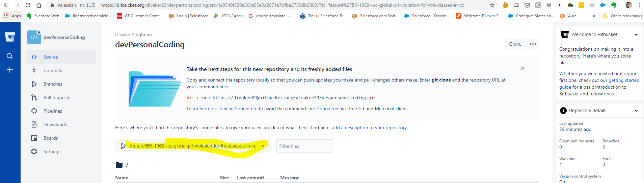Click the plus create icon in the blue sidebar
Image resolution: width=644 pixels, height=183 pixels.
(x=10, y=70)
